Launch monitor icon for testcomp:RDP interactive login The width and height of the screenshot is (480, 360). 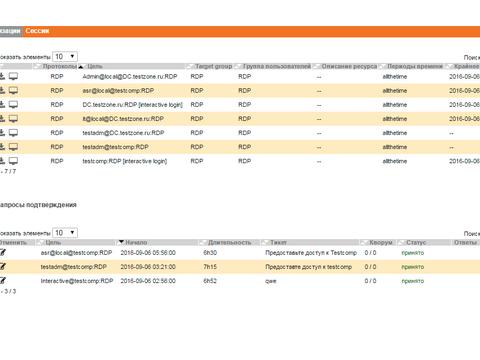click(x=13, y=161)
